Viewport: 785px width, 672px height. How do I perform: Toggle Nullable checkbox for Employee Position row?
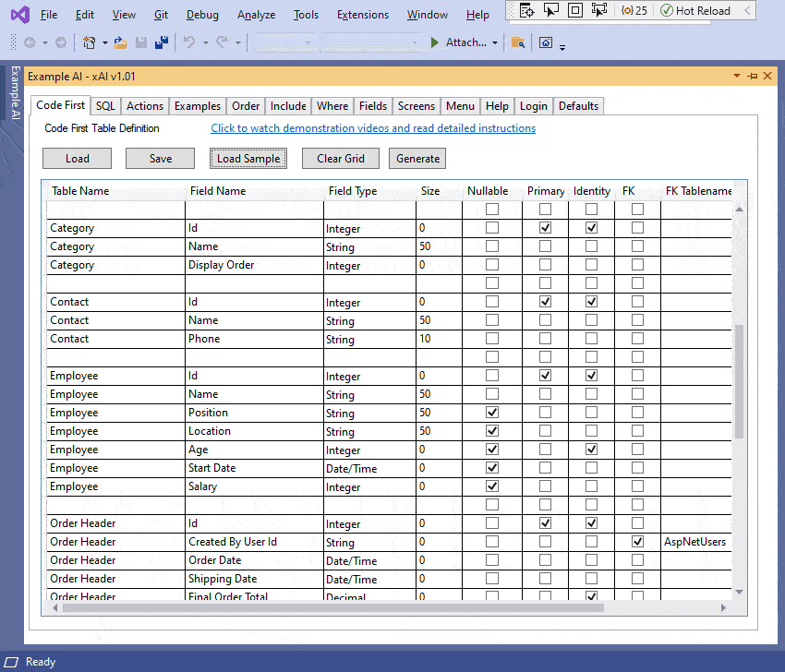click(x=492, y=412)
